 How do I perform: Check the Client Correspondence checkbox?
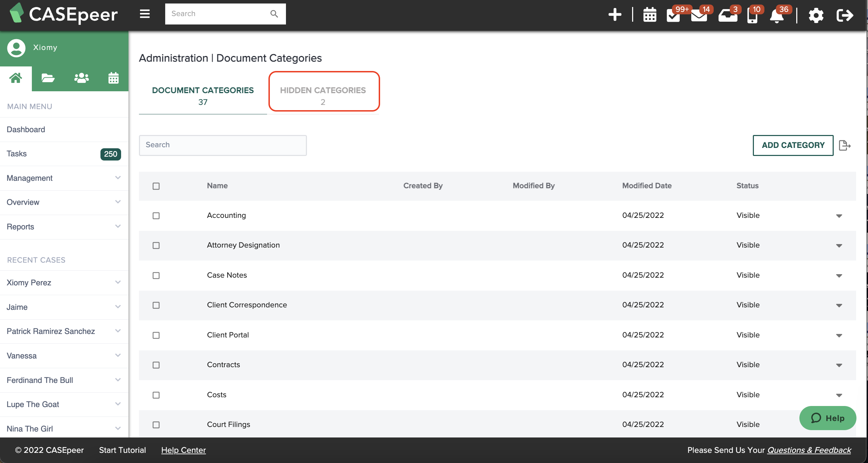click(156, 305)
